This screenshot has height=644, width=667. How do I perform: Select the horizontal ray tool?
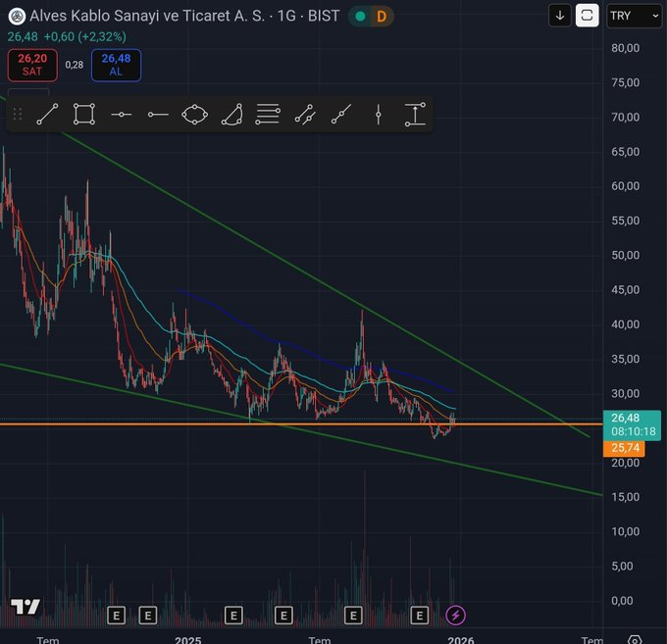point(158,115)
